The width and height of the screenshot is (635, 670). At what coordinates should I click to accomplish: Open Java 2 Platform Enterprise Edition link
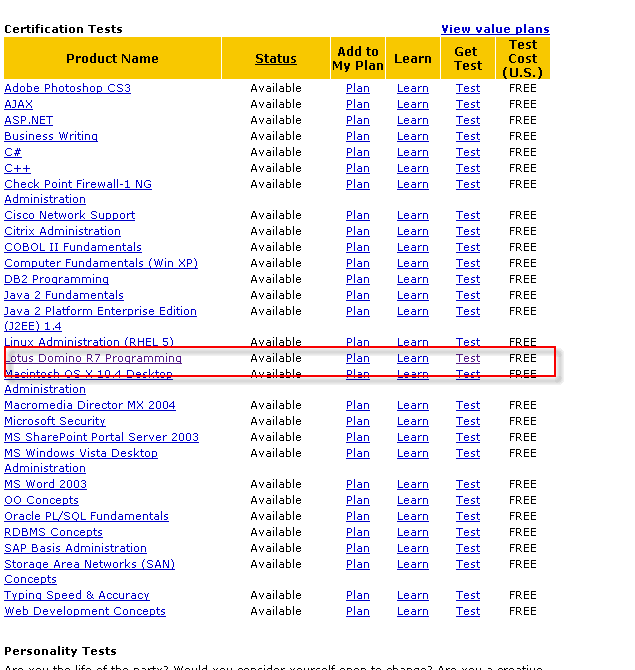tap(100, 318)
